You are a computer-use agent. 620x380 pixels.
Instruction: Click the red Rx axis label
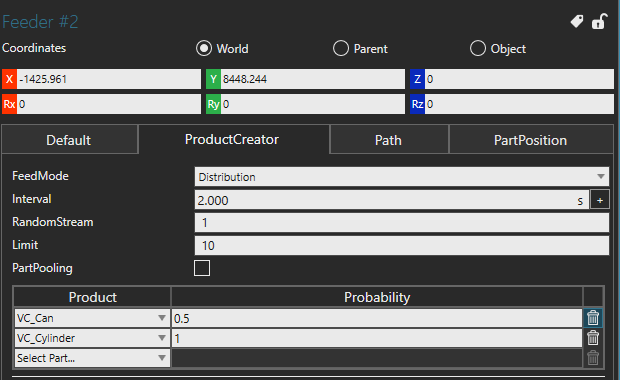pos(9,104)
